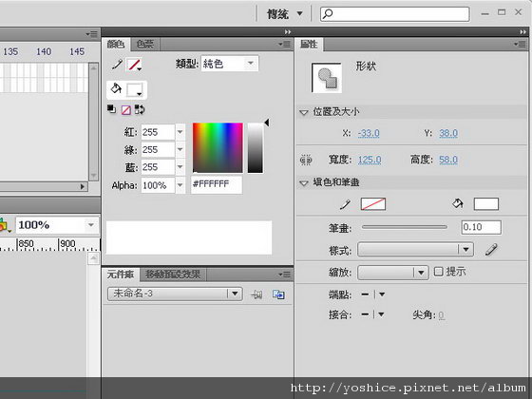Open the Alpha value dropdown arrow
This screenshot has width=532, height=399.
coord(180,185)
